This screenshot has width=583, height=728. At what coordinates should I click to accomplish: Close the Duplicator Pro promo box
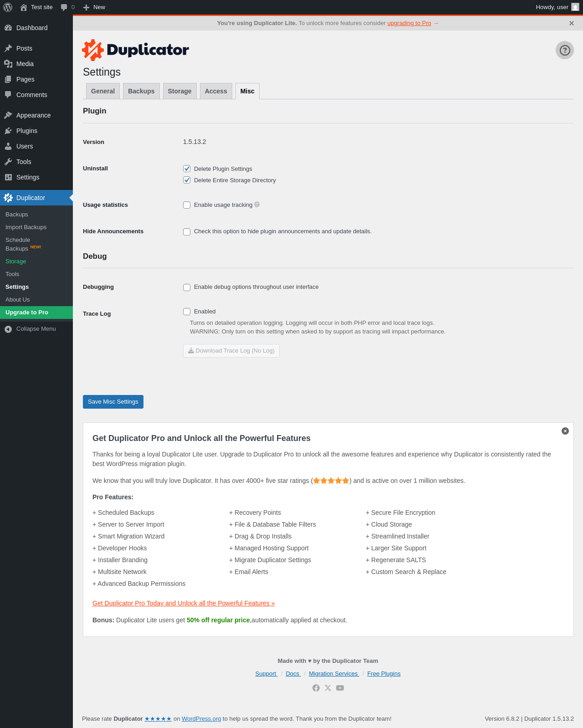[565, 431]
